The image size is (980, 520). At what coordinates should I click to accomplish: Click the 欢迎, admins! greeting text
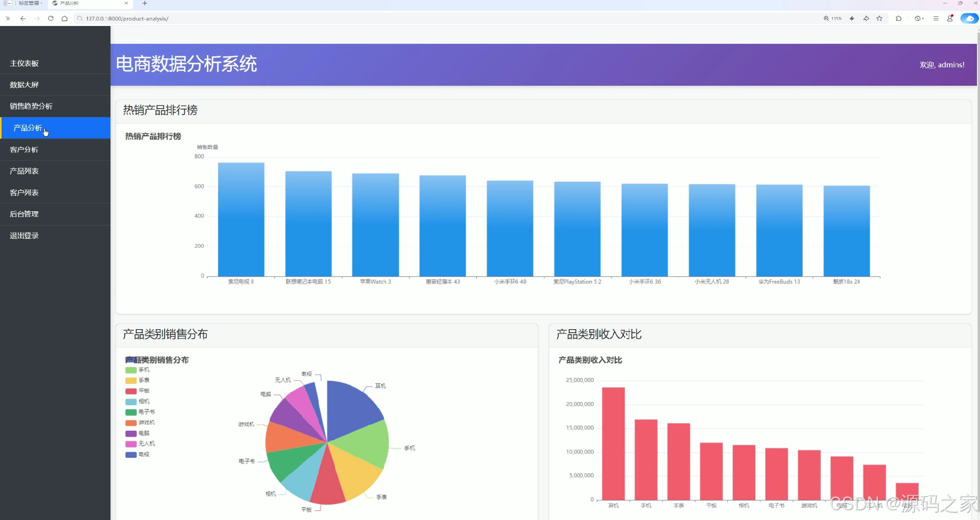[x=942, y=65]
